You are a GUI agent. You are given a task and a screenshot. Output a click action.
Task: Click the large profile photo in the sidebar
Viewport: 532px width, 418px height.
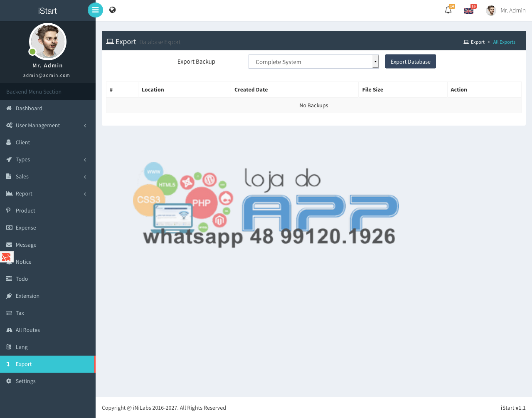pyautogui.click(x=48, y=42)
